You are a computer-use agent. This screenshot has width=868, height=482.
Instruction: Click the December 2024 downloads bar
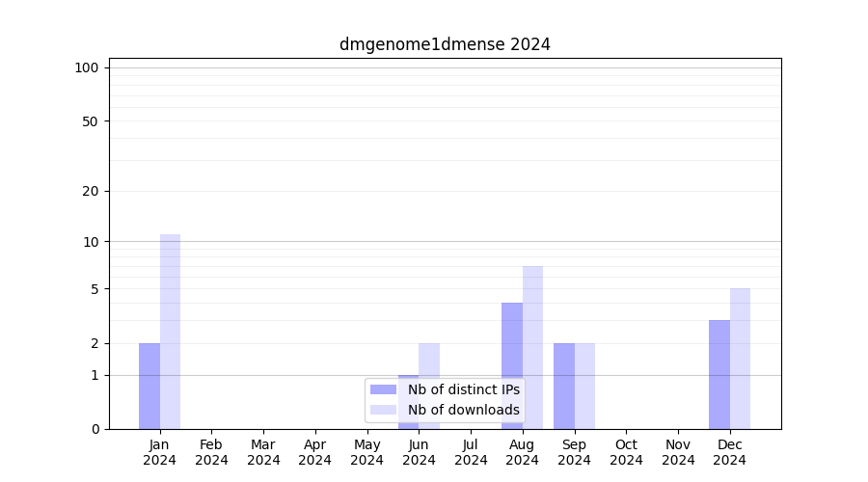[x=740, y=359]
